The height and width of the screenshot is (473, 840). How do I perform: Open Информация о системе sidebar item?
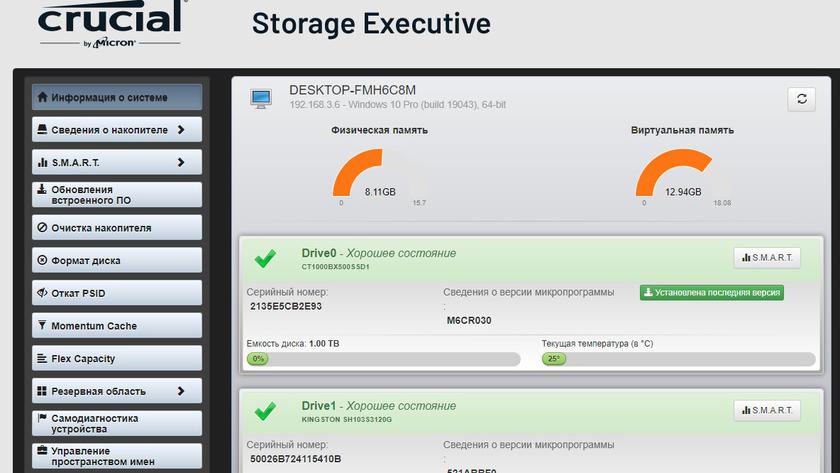(117, 97)
